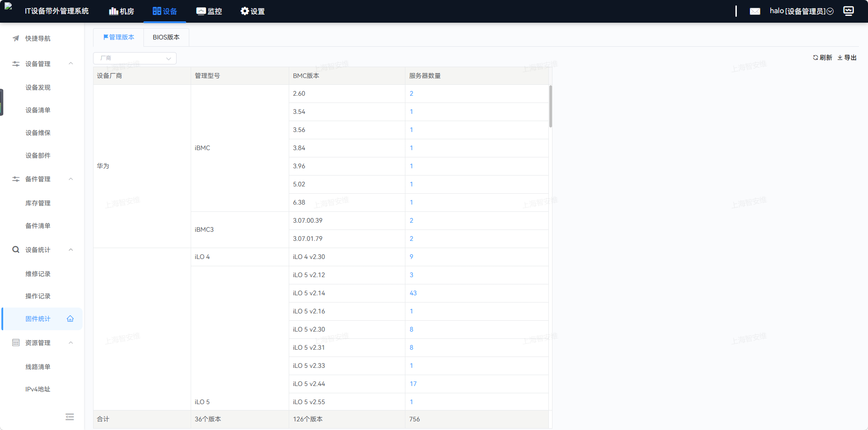This screenshot has width=868, height=430.
Task: Open the 厂商 filter dropdown
Action: (135, 59)
